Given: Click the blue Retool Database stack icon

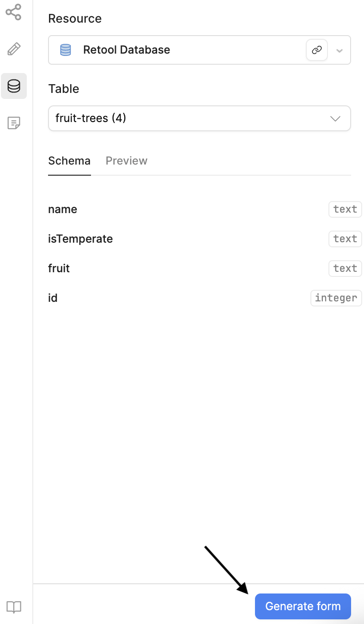Looking at the screenshot, I should [x=66, y=50].
